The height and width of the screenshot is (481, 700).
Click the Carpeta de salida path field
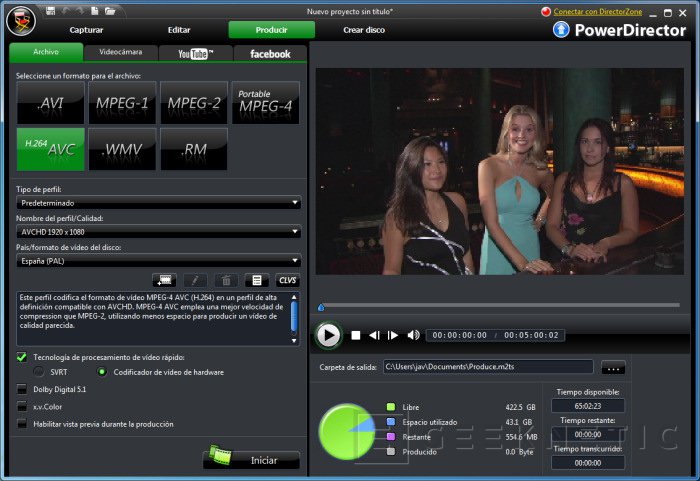pyautogui.click(x=488, y=367)
